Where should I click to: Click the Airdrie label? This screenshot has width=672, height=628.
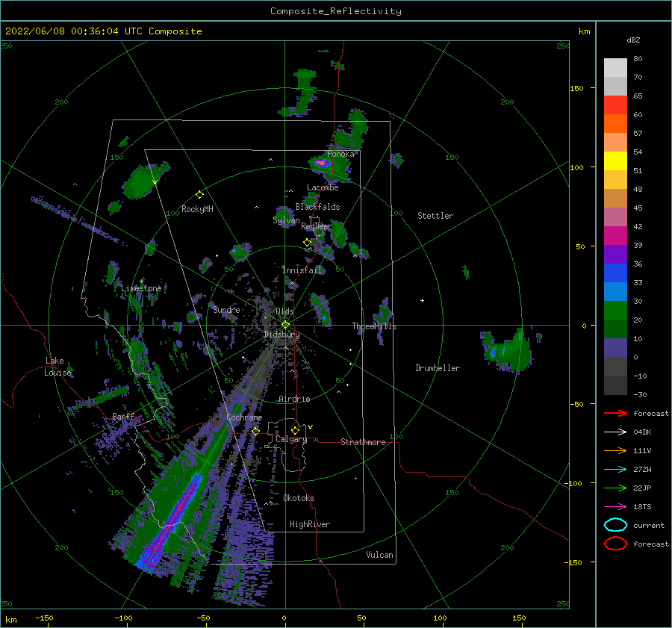pyautogui.click(x=294, y=399)
